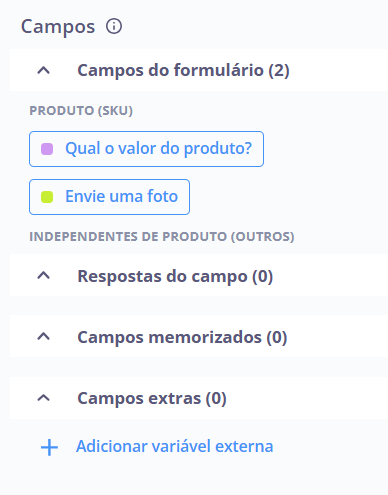The image size is (388, 495).
Task: Click the "Campos" panel heading
Action: point(58,27)
